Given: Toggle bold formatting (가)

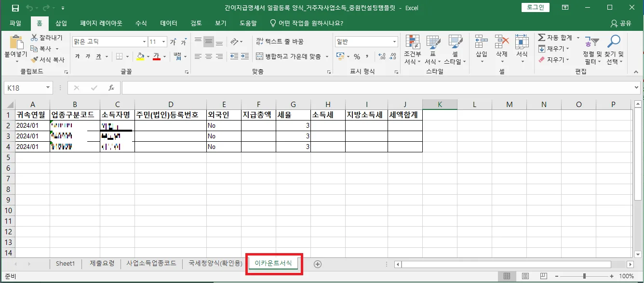Looking at the screenshot, I should point(77,56).
